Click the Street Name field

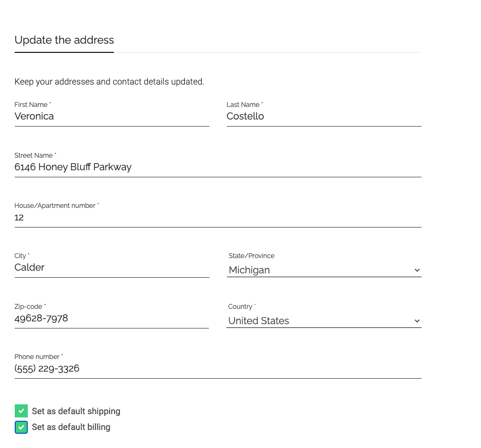click(x=218, y=167)
